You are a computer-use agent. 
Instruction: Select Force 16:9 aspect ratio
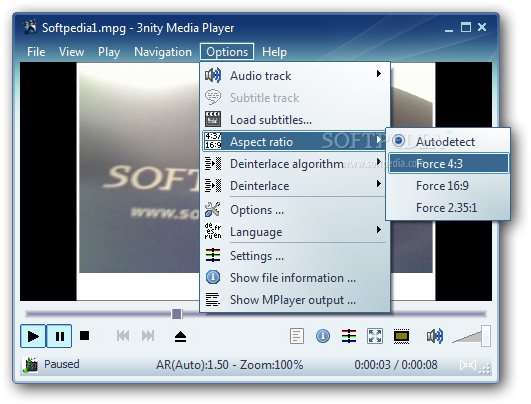(448, 186)
